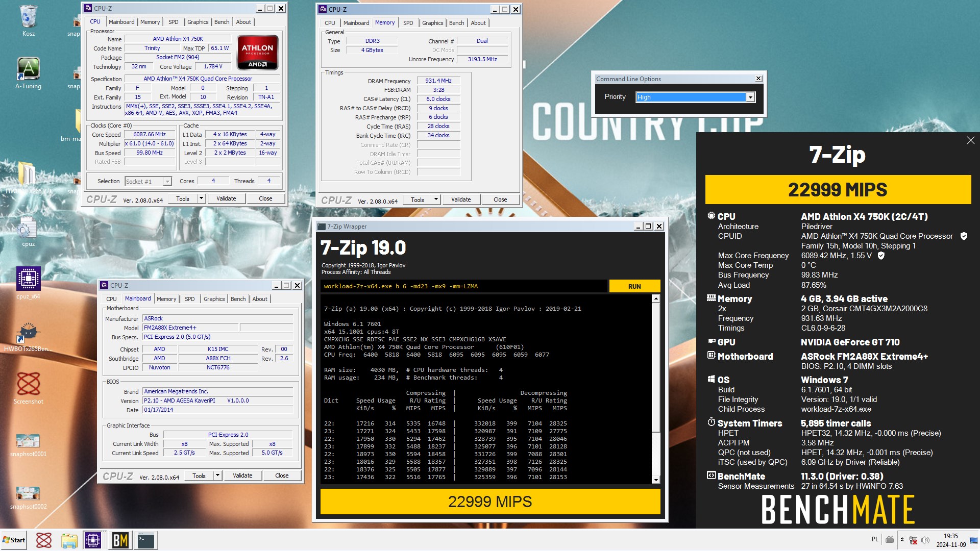Open About tab in Mainboard CPU-Z window

[260, 299]
